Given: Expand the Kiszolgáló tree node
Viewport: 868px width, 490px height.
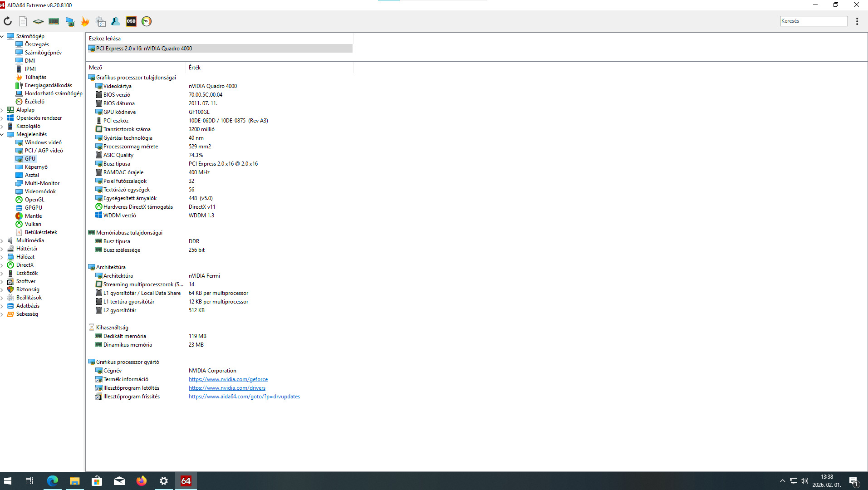Looking at the screenshot, I should coord(2,126).
